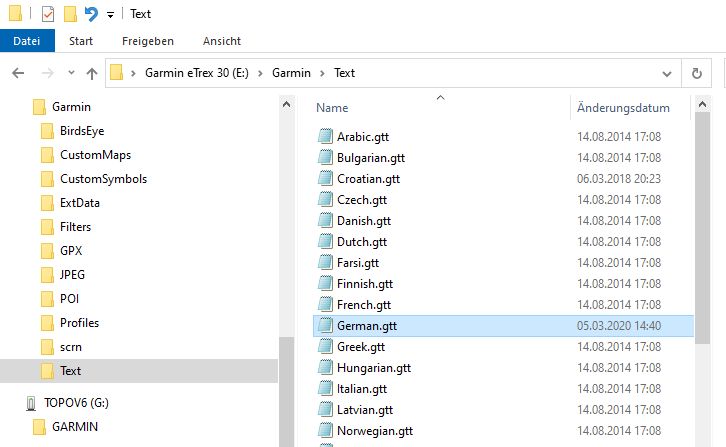
Task: Click the forward navigation arrow
Action: pyautogui.click(x=47, y=73)
